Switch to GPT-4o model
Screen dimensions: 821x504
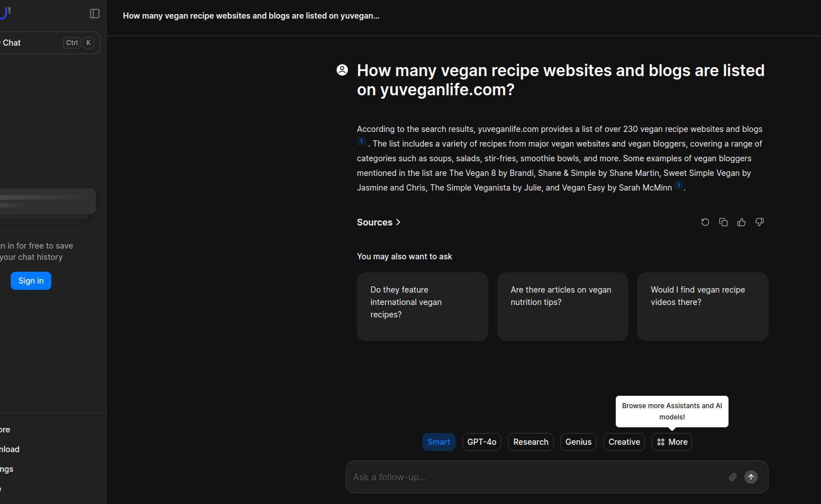tap(482, 442)
